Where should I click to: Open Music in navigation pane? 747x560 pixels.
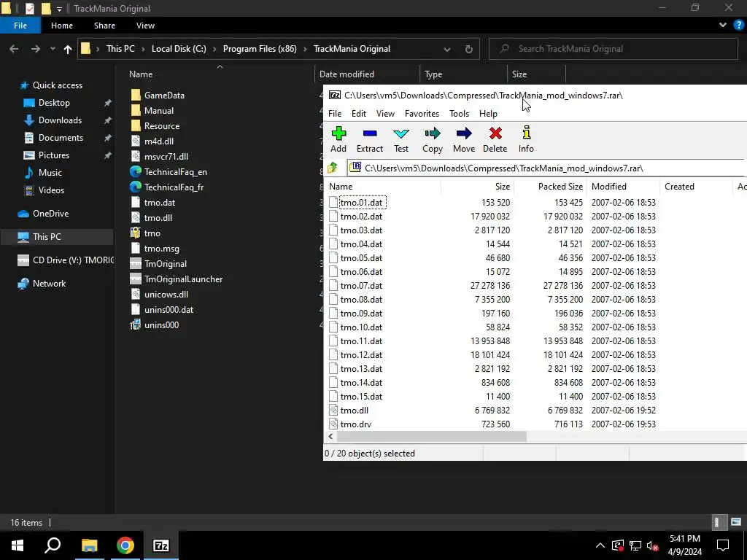tap(50, 173)
